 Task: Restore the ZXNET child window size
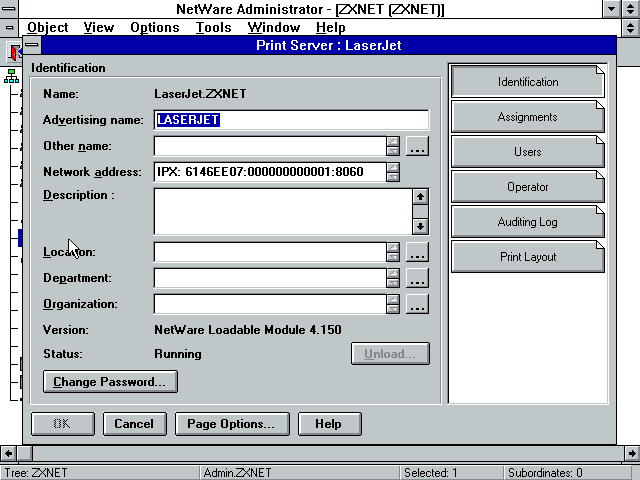click(x=631, y=28)
